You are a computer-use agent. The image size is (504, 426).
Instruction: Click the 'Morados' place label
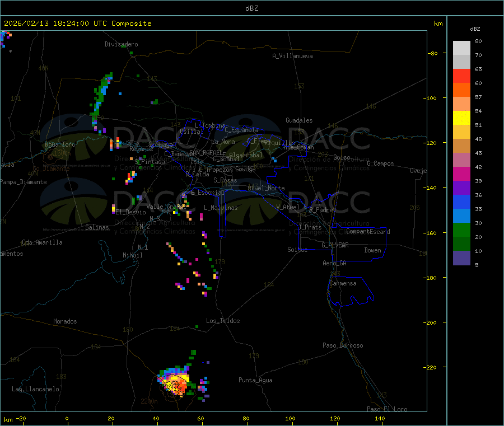65,321
